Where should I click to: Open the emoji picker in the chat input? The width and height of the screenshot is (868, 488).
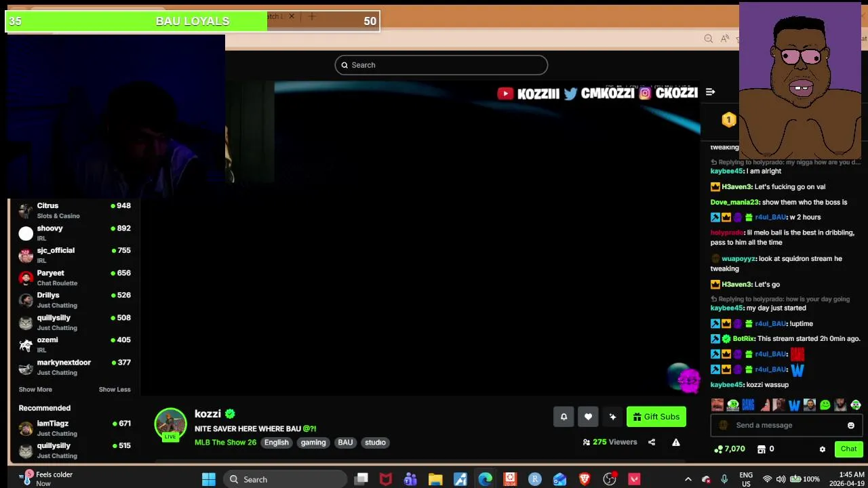tap(851, 425)
